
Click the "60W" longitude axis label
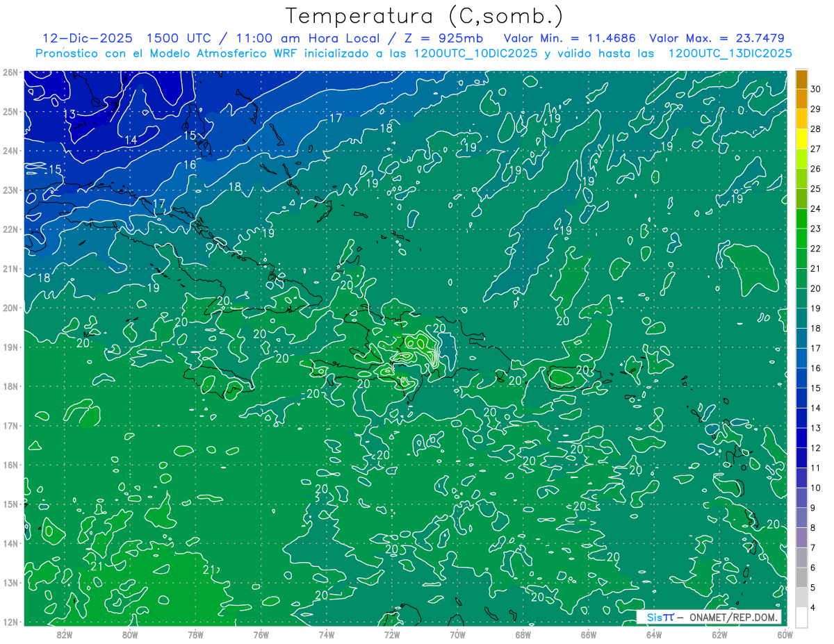click(x=785, y=635)
